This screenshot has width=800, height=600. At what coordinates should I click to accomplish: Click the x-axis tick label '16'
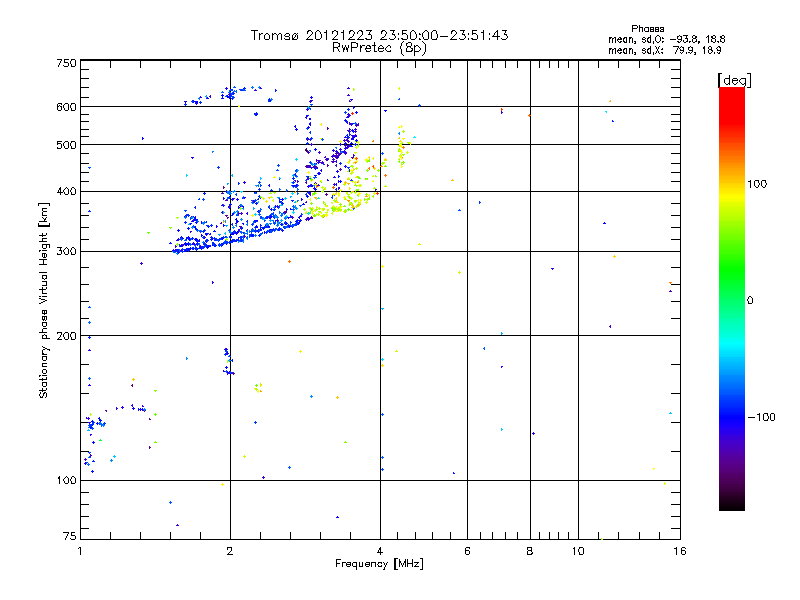[x=680, y=551]
